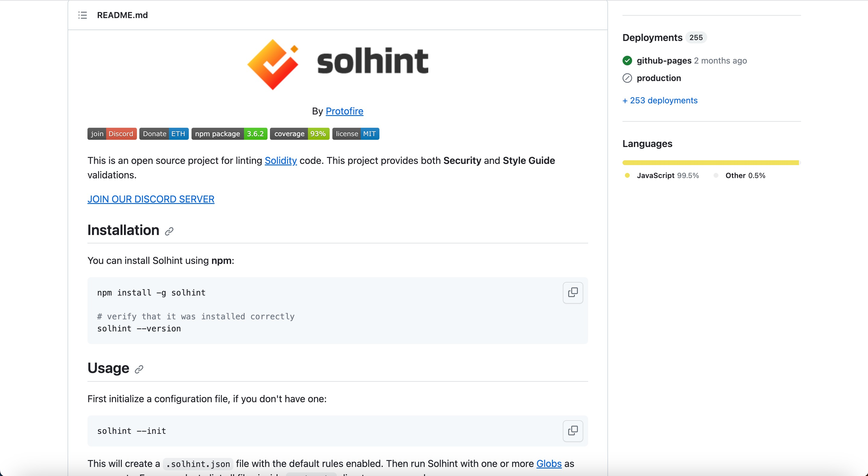This screenshot has width=868, height=476.
Task: Open the license MIT badge
Action: pyautogui.click(x=356, y=134)
